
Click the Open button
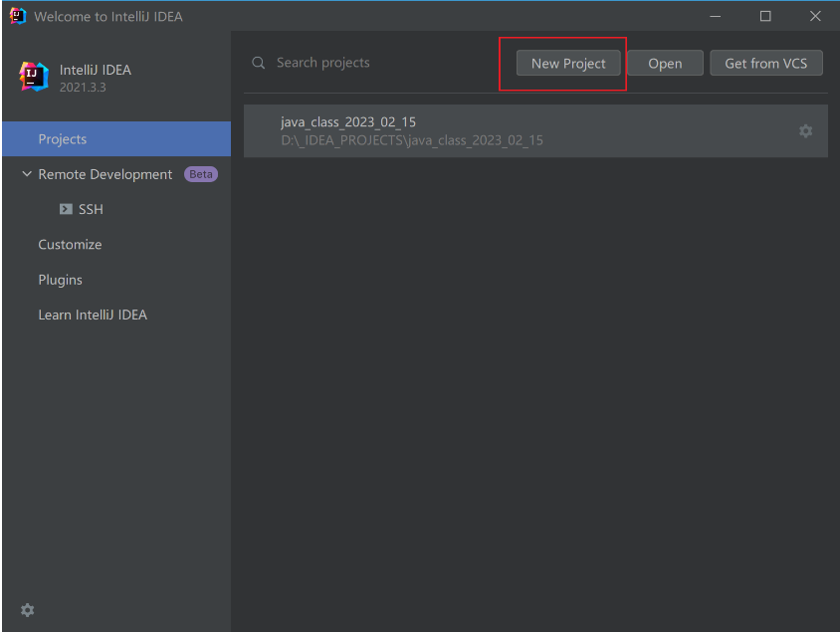pyautogui.click(x=665, y=63)
